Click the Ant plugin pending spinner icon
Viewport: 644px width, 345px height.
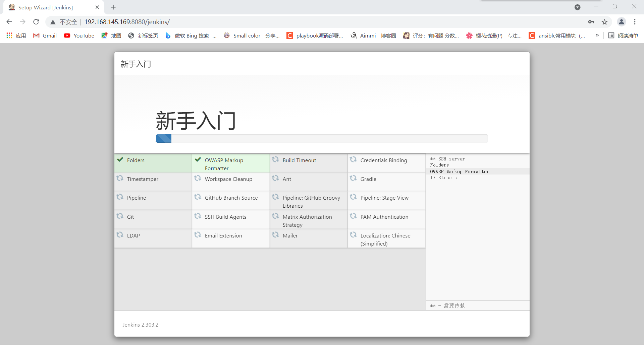click(275, 178)
